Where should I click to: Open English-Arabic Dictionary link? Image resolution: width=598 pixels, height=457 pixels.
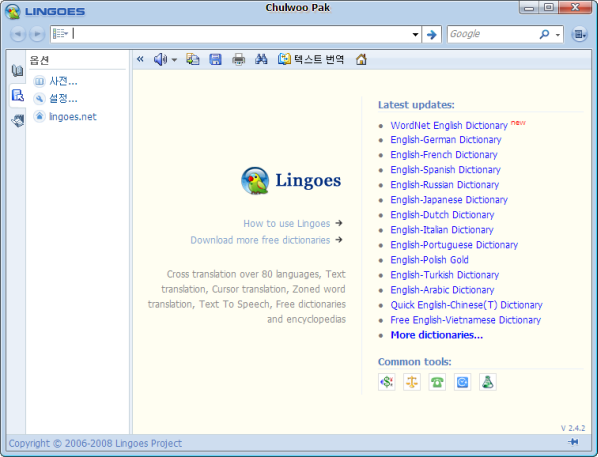click(x=442, y=290)
